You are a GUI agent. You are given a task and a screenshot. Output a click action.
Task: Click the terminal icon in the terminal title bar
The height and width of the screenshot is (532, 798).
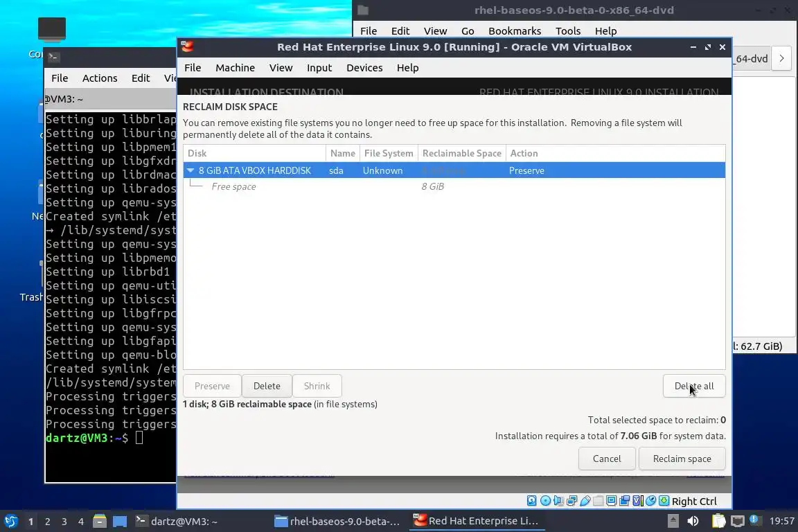(x=53, y=57)
